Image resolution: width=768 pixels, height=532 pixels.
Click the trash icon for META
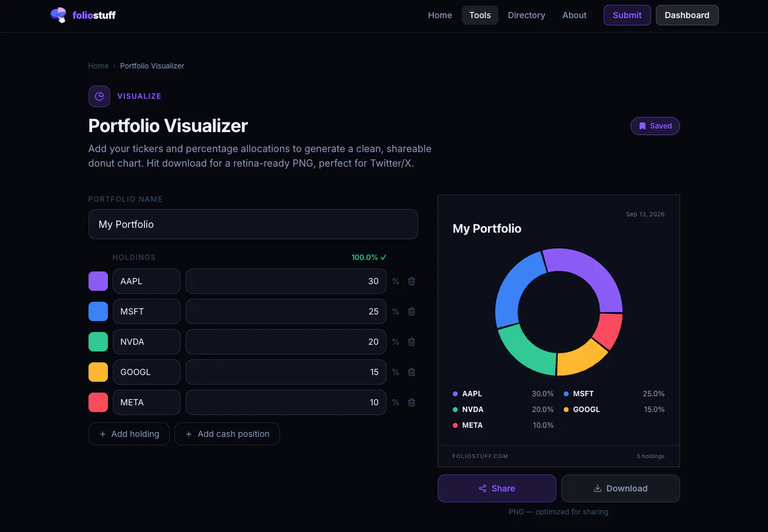click(412, 402)
